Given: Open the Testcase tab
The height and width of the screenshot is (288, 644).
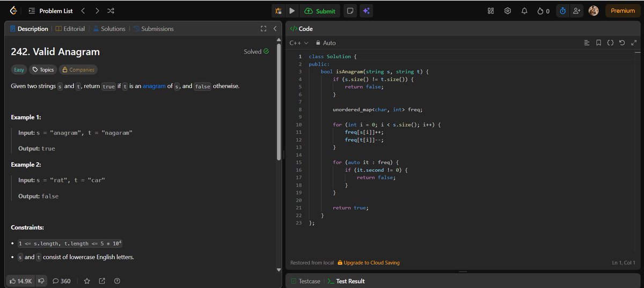Looking at the screenshot, I should pyautogui.click(x=306, y=281).
